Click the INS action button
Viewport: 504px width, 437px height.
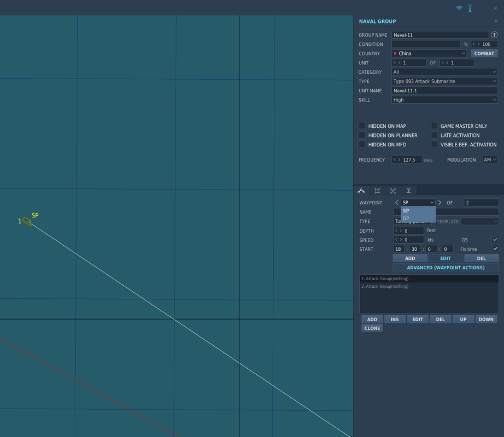coord(395,319)
